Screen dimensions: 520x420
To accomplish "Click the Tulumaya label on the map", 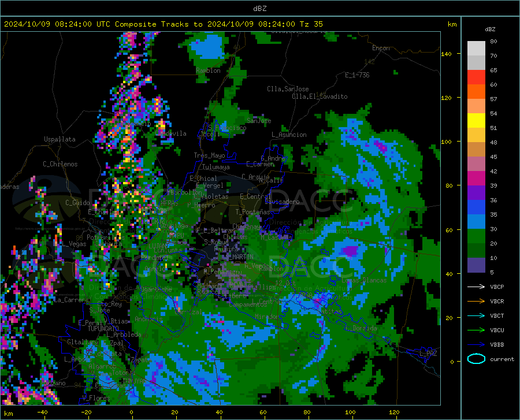I will pos(216,167).
